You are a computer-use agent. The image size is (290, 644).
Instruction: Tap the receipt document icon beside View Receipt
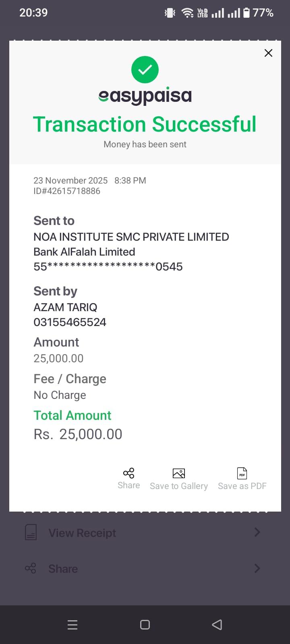coord(31,532)
